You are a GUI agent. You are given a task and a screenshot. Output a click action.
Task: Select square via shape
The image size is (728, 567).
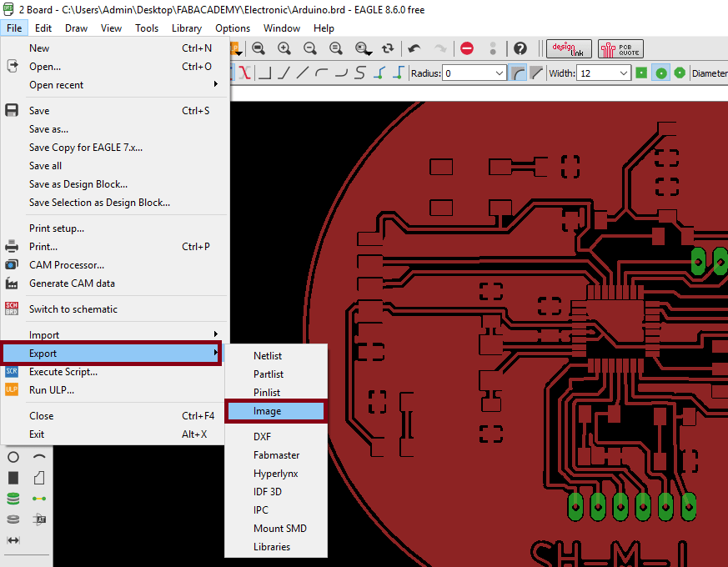coord(641,73)
